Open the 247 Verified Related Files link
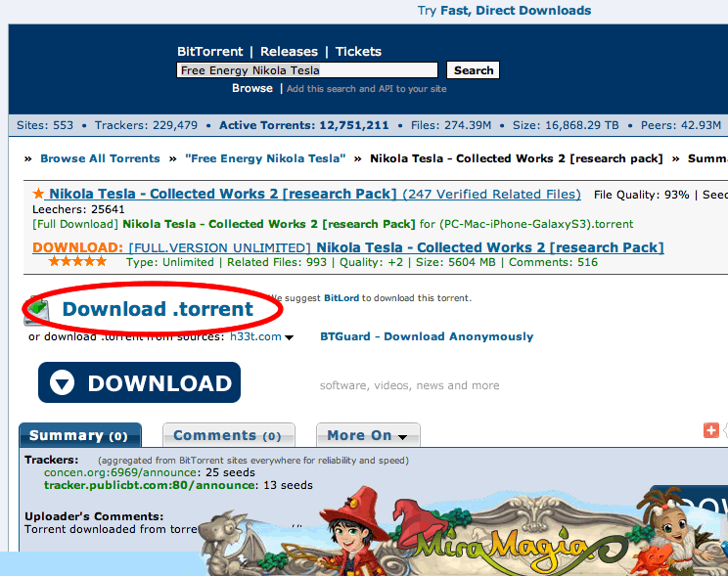The width and height of the screenshot is (728, 576). 491,194
